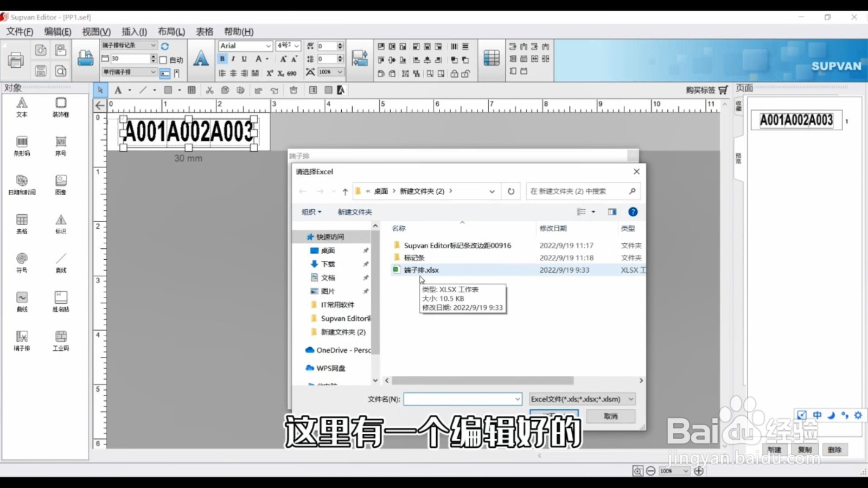
Task: Toggle underline formatting
Action: click(x=244, y=59)
